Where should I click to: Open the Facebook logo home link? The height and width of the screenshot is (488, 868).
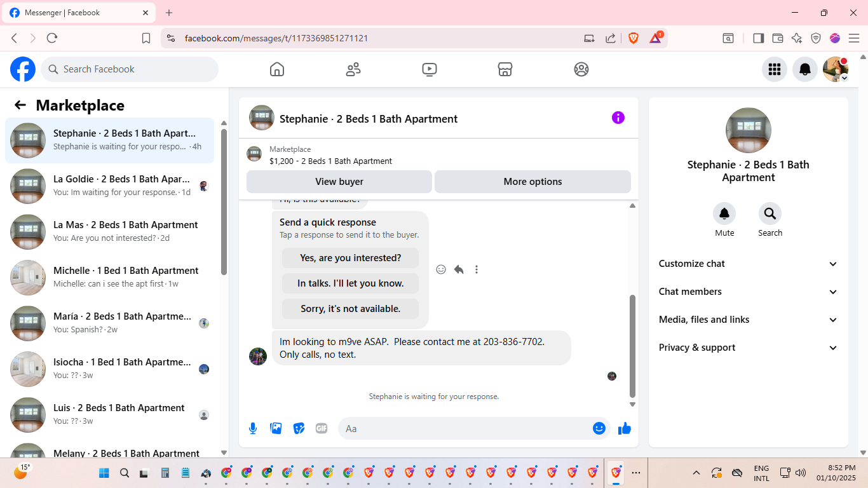pos(23,69)
